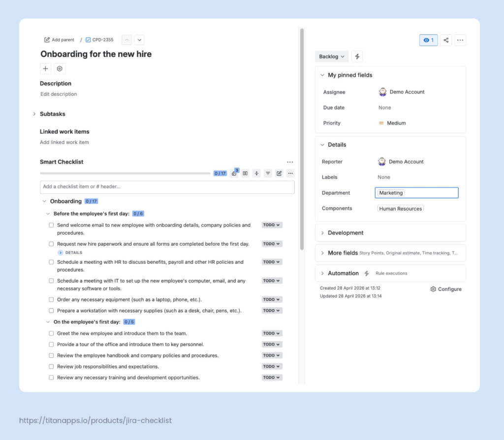Open the edit pencil icon in checklist toolbar
Screen dimensions: 504x440
[x=279, y=173]
